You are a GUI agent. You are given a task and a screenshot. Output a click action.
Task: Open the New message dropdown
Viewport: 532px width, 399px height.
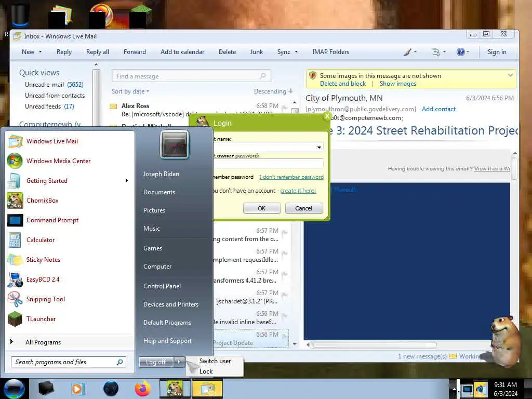point(40,52)
